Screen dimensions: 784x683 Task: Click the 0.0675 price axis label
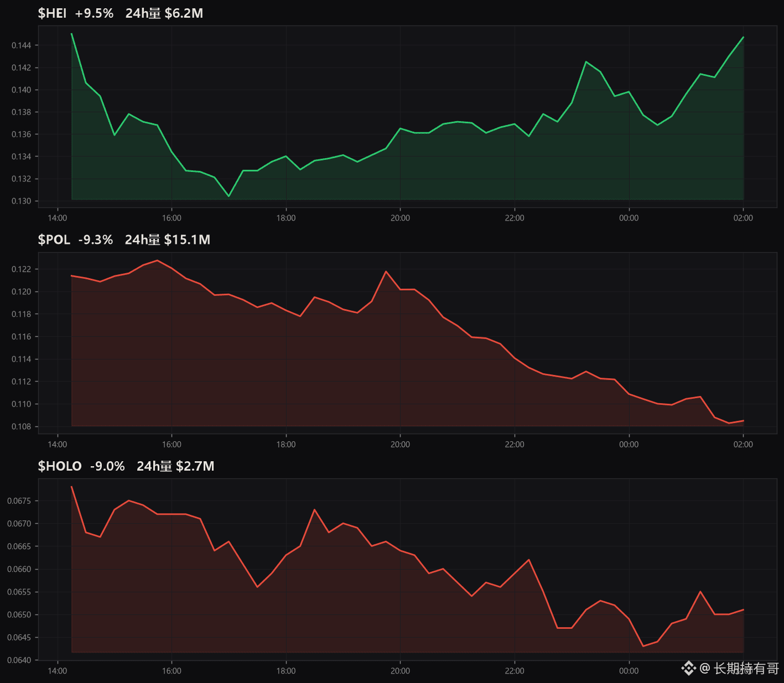pos(19,501)
